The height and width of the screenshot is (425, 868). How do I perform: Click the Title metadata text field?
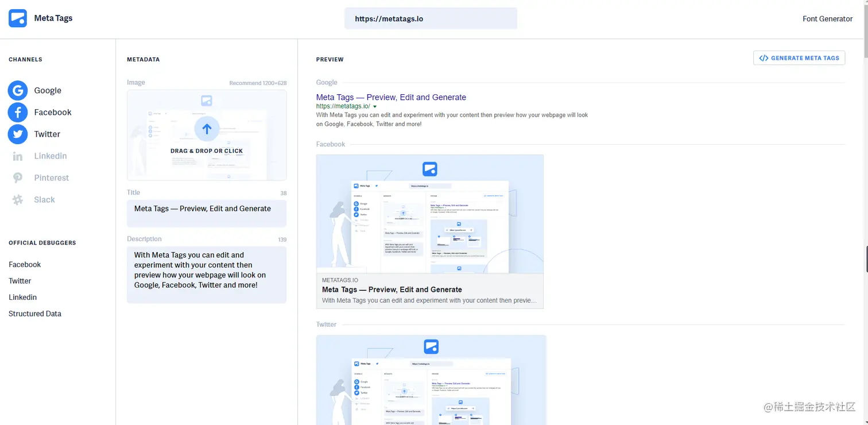[x=207, y=213]
